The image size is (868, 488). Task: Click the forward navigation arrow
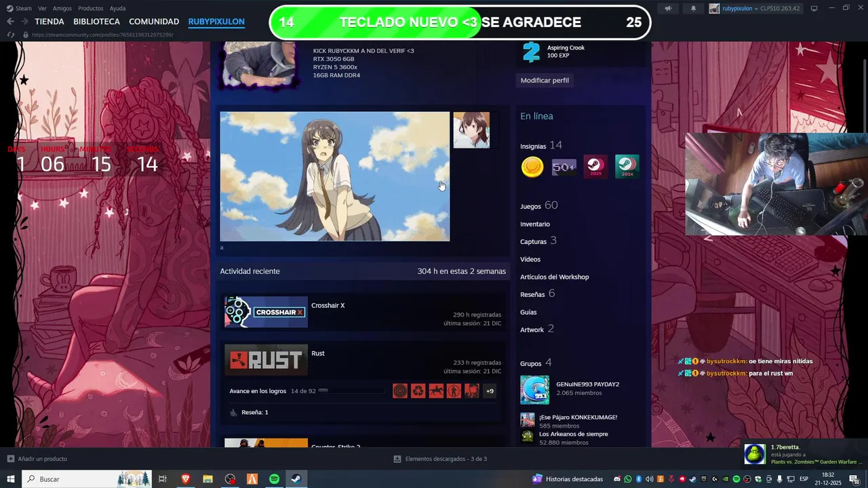click(x=24, y=22)
